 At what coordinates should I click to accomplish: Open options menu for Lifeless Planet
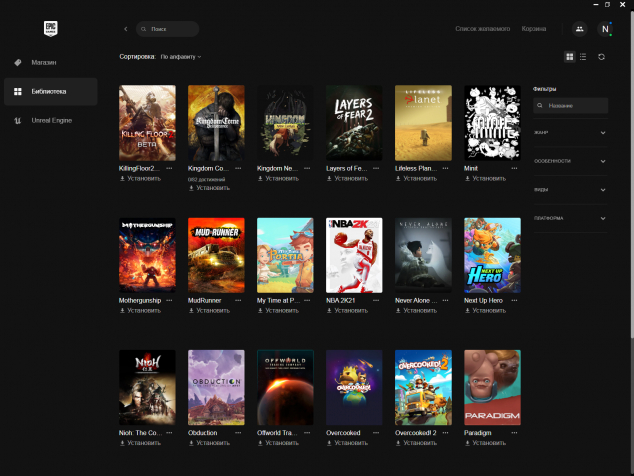pyautogui.click(x=445, y=168)
